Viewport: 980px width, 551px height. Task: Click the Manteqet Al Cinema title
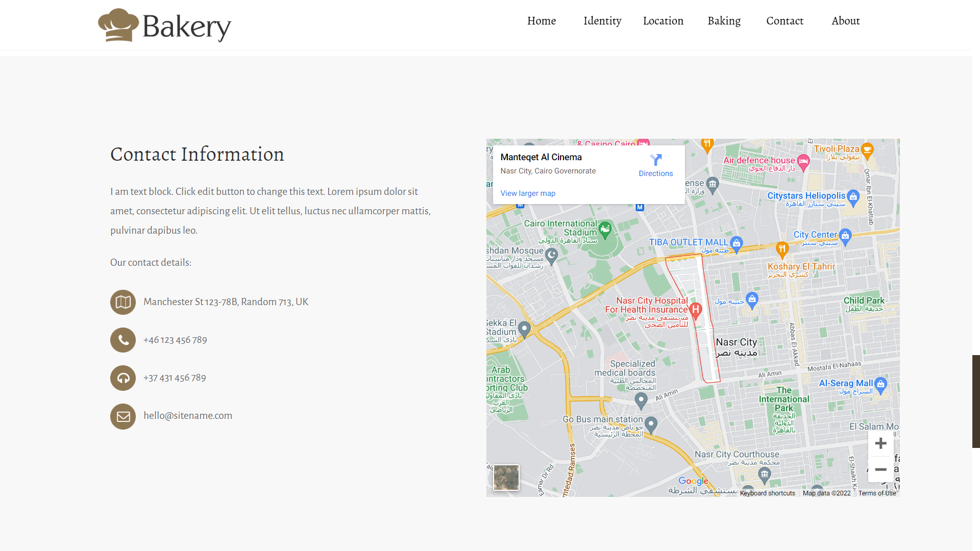pos(541,157)
